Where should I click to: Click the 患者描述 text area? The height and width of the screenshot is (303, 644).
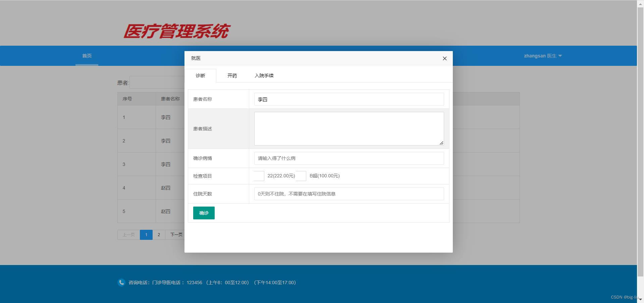click(349, 129)
